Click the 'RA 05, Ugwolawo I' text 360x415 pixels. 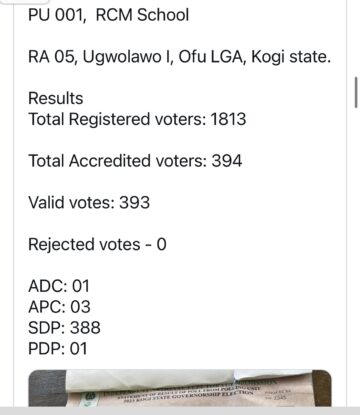[x=101, y=57]
